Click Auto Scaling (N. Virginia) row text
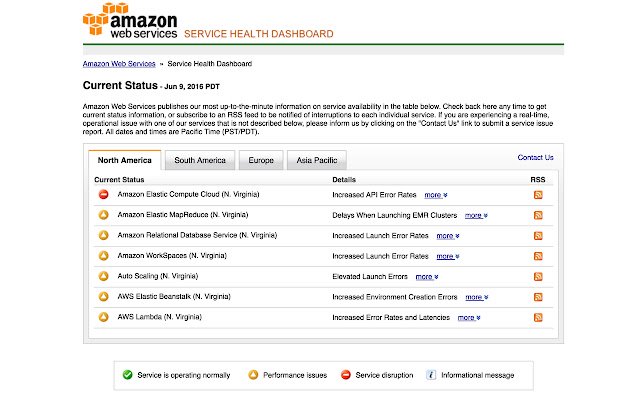Viewport: 640px width, 400px height. (158, 276)
